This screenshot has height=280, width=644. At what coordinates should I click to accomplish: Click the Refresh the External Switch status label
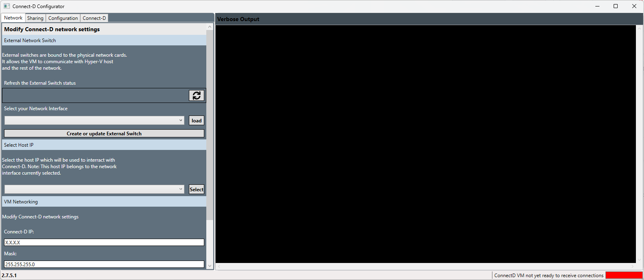(x=40, y=83)
